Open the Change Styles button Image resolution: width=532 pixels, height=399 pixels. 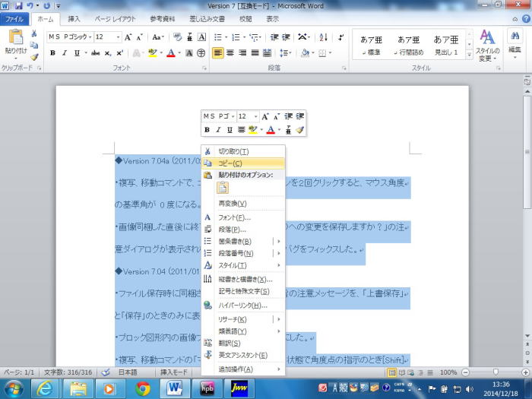[x=488, y=46]
